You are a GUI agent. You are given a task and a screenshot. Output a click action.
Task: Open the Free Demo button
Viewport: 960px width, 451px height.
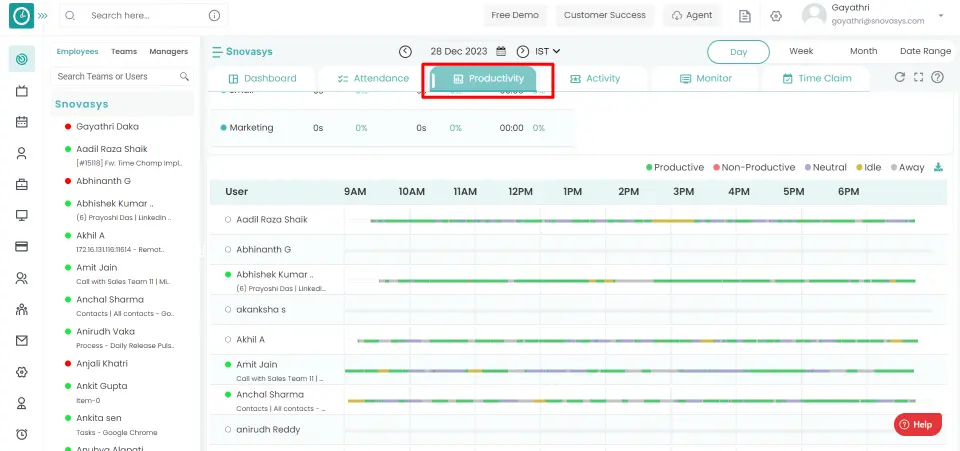coord(515,15)
